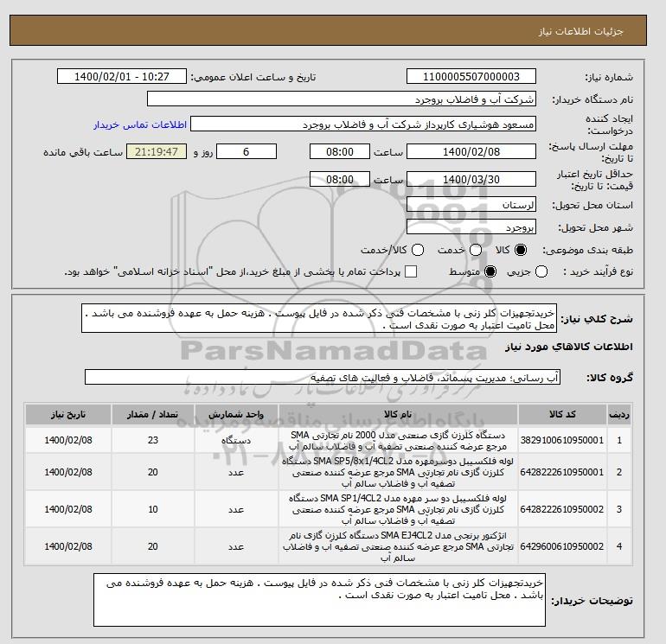This screenshot has width=666, height=644.
Task: Click the row 3 item name SMA SP1/4CL2
Action: click(x=398, y=509)
